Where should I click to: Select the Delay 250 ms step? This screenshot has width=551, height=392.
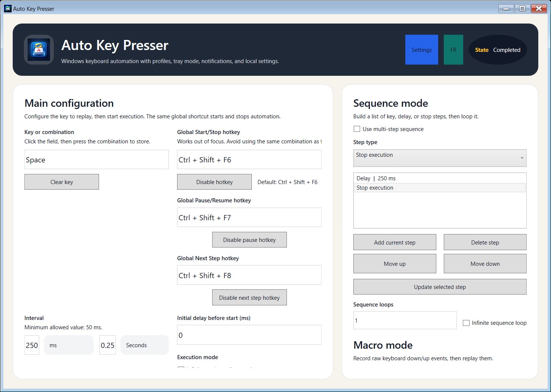(440, 178)
